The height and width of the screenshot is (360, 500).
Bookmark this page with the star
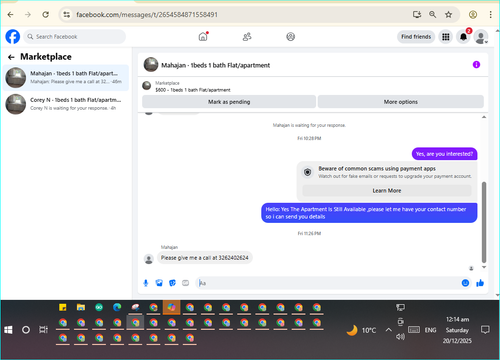[448, 14]
